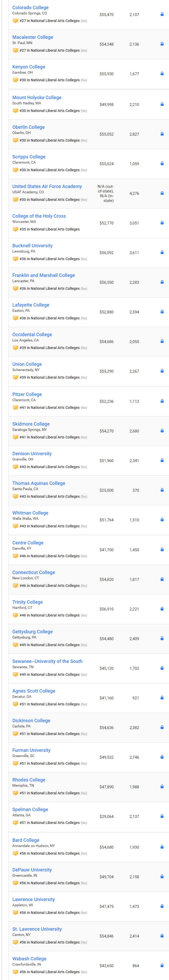Open the Oberlin College link
This screenshot has width=169, height=980.
click(29, 127)
